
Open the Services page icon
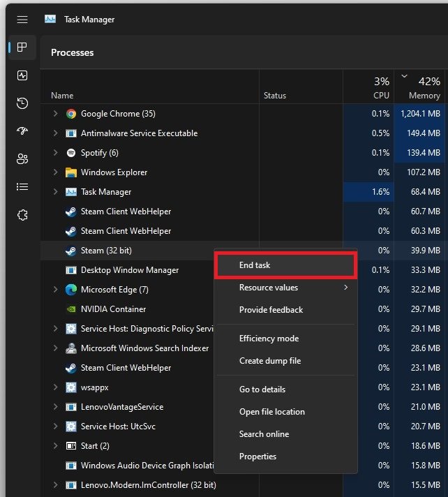click(x=22, y=215)
